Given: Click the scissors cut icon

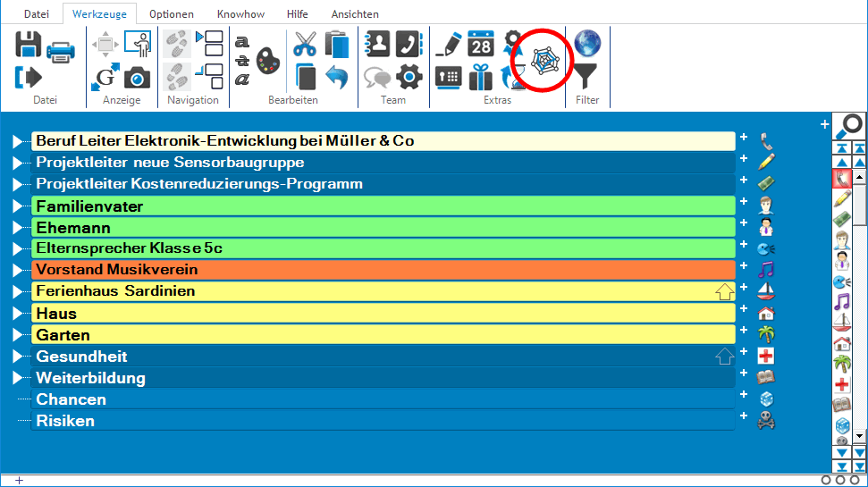Looking at the screenshot, I should [x=306, y=44].
